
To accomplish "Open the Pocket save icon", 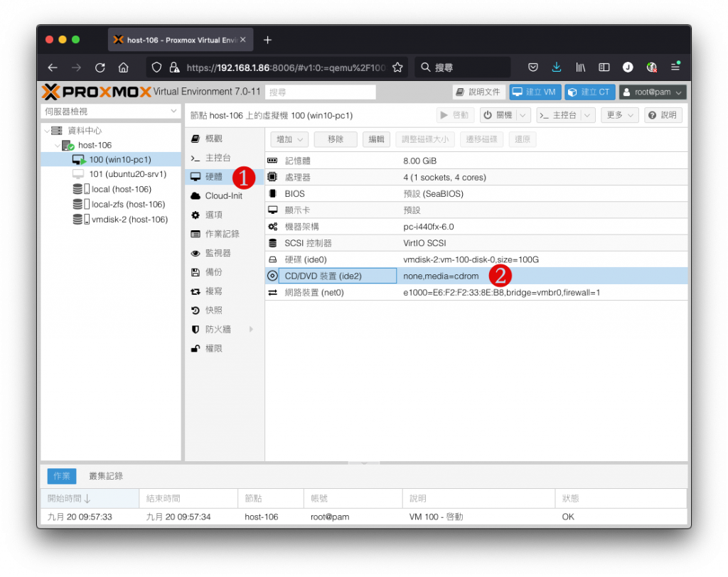I will point(533,68).
